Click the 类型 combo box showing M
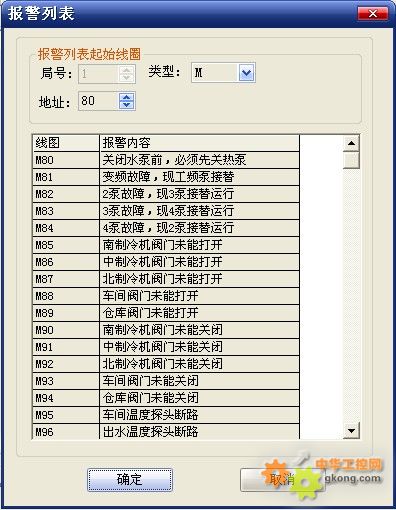 [x=223, y=73]
